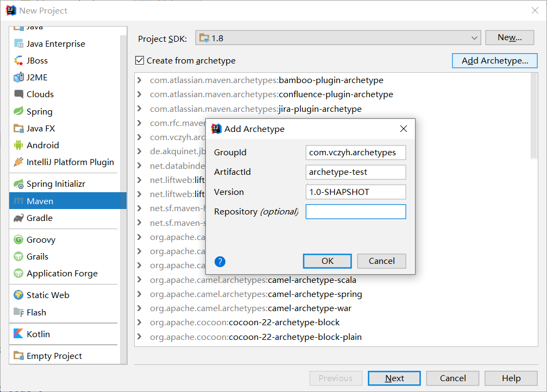Screen dimensions: 547x392
Task: Click the Spring Initializr icon
Action: point(18,184)
